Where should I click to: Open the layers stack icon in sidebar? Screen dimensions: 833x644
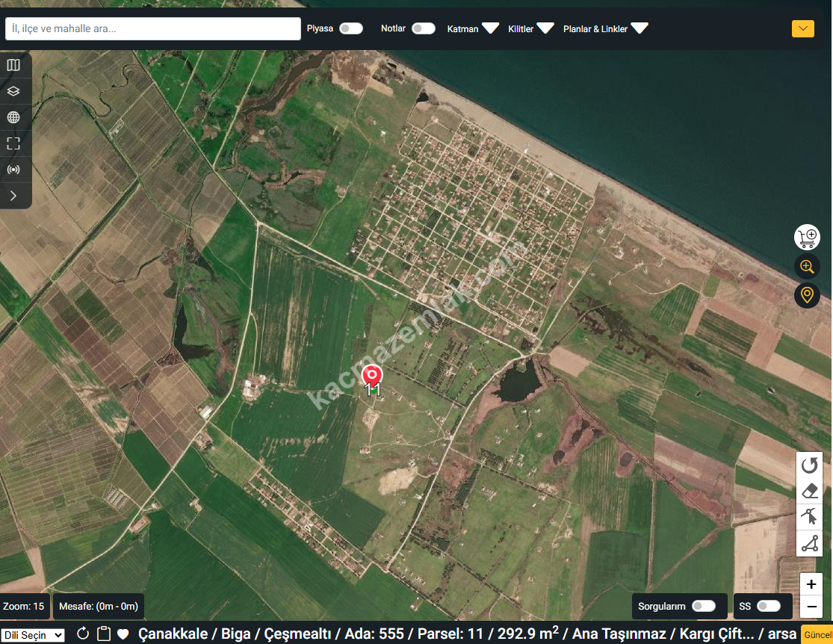13,91
